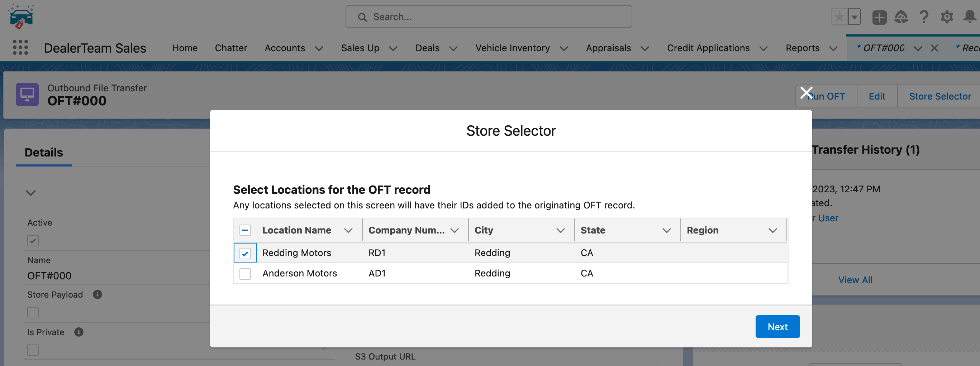Open the Company Number column menu

454,230
